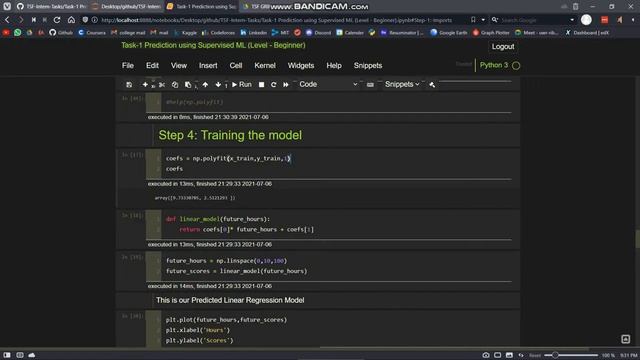The width and height of the screenshot is (640, 360).
Task: Click the polyfit code cell editor
Action: [336, 164]
